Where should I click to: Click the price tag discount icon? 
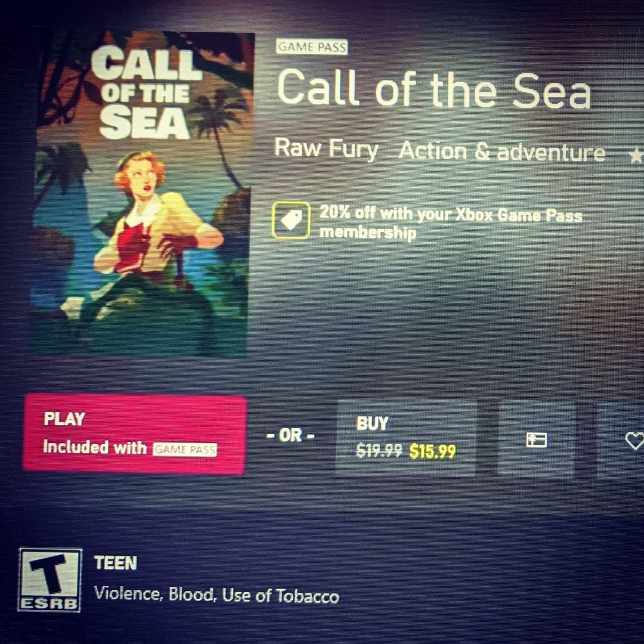(x=291, y=220)
